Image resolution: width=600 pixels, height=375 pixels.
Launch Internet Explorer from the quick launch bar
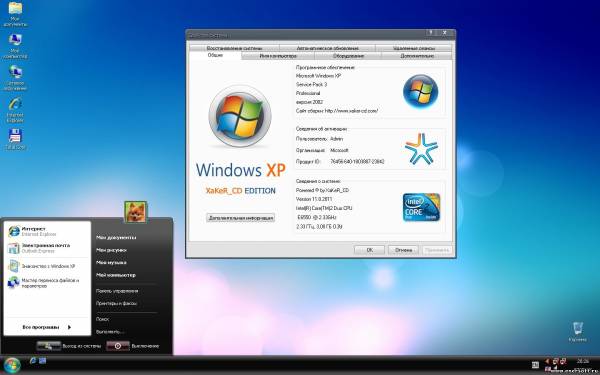pyautogui.click(x=33, y=360)
